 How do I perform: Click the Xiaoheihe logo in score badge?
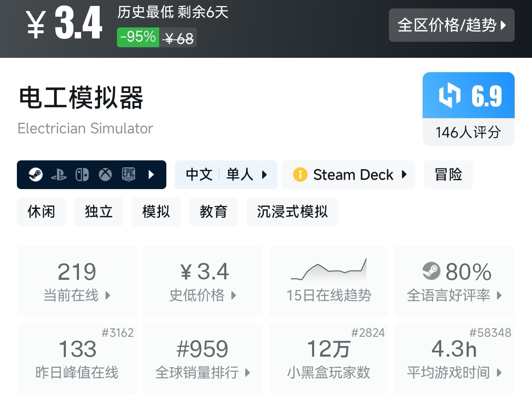pos(449,95)
